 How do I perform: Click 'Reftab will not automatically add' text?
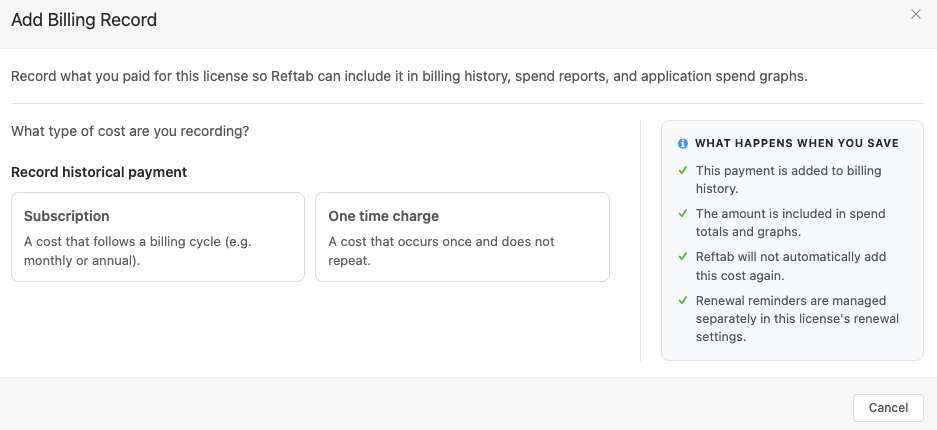(x=791, y=266)
